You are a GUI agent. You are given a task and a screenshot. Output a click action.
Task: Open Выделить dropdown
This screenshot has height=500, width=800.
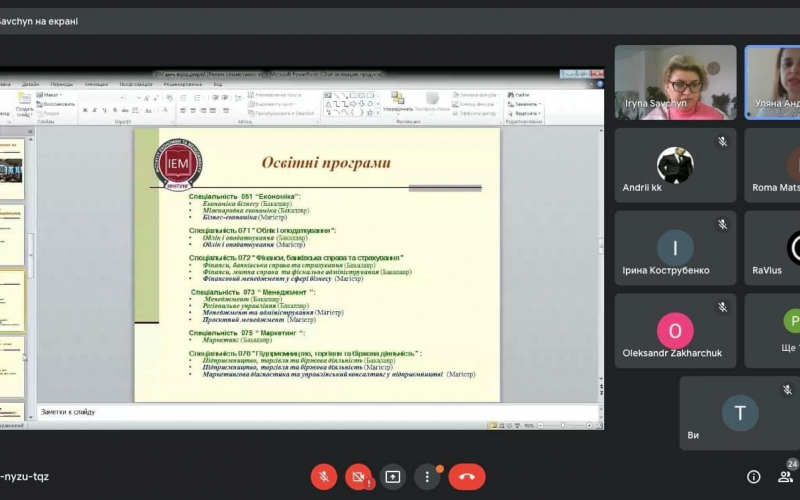click(524, 113)
